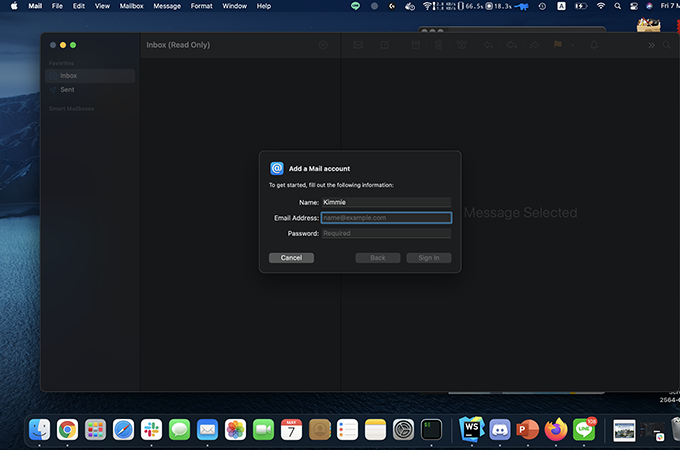This screenshot has height=450, width=680.
Task: Open the Apple menu
Action: click(14, 6)
